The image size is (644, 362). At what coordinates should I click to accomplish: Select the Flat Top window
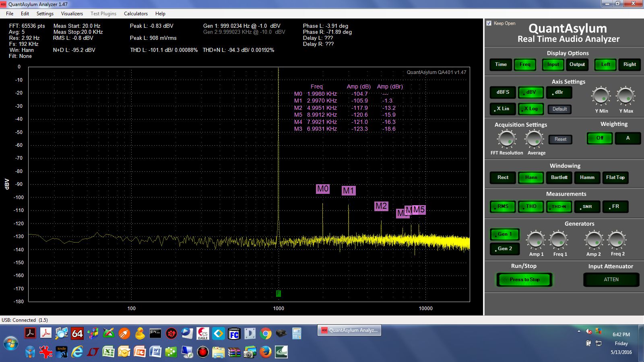click(615, 178)
